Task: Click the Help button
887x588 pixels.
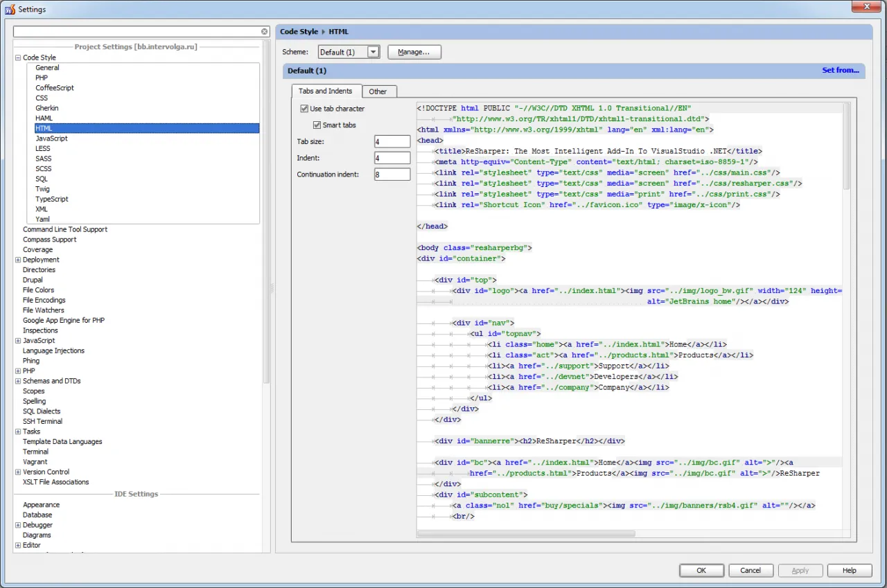Action: (x=850, y=571)
